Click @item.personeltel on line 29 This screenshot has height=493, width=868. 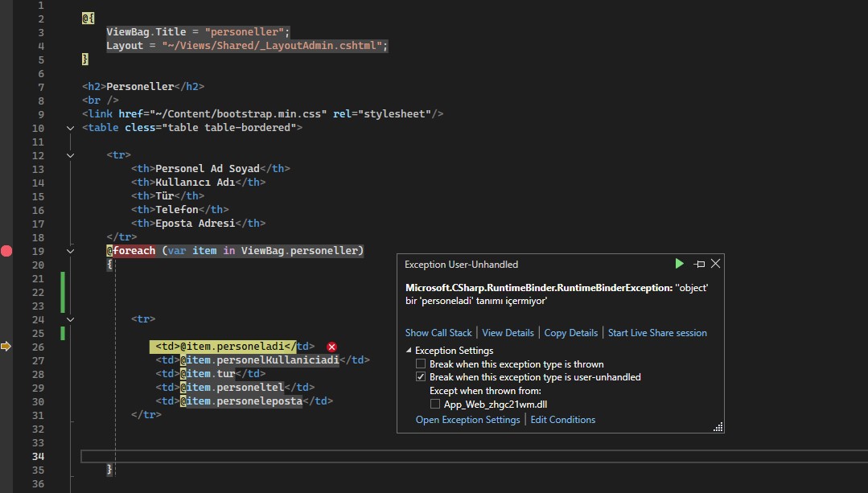(x=232, y=388)
